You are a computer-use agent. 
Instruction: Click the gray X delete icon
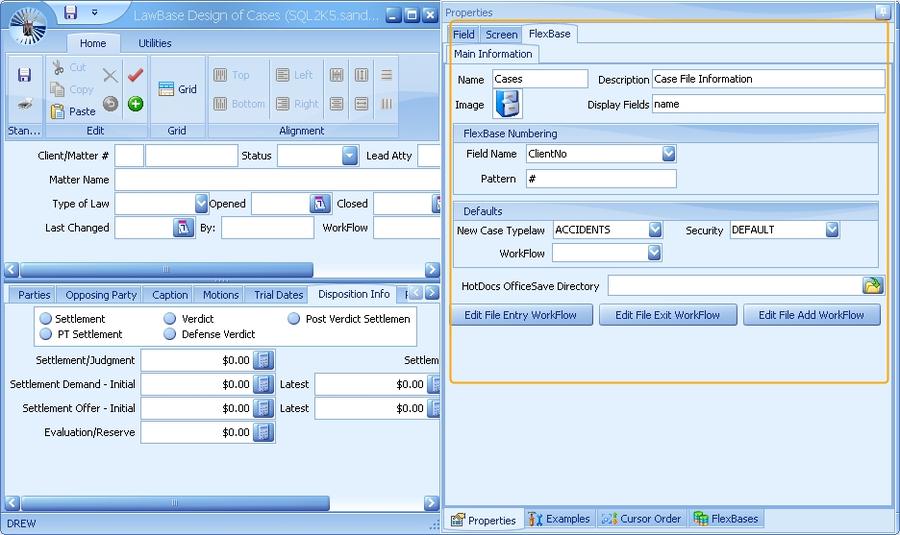110,75
